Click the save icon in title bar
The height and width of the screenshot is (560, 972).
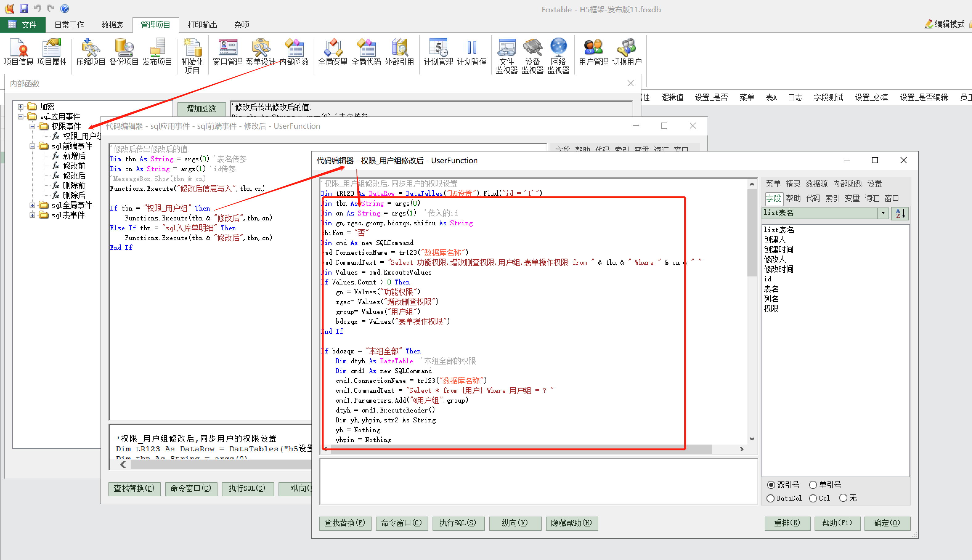coord(24,8)
